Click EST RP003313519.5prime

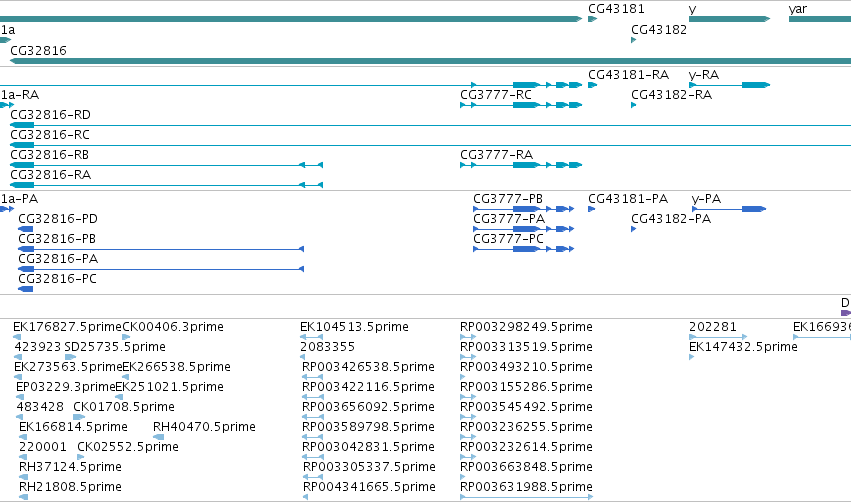(x=526, y=347)
